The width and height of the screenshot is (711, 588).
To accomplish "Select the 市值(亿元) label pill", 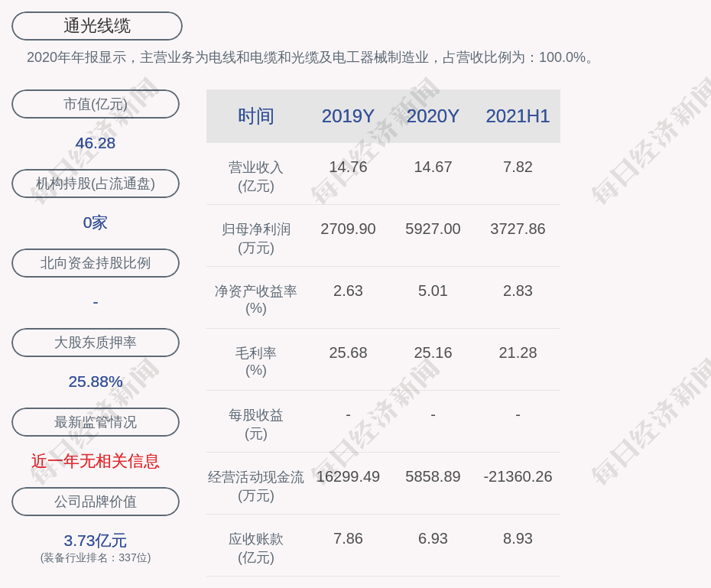I will [96, 104].
